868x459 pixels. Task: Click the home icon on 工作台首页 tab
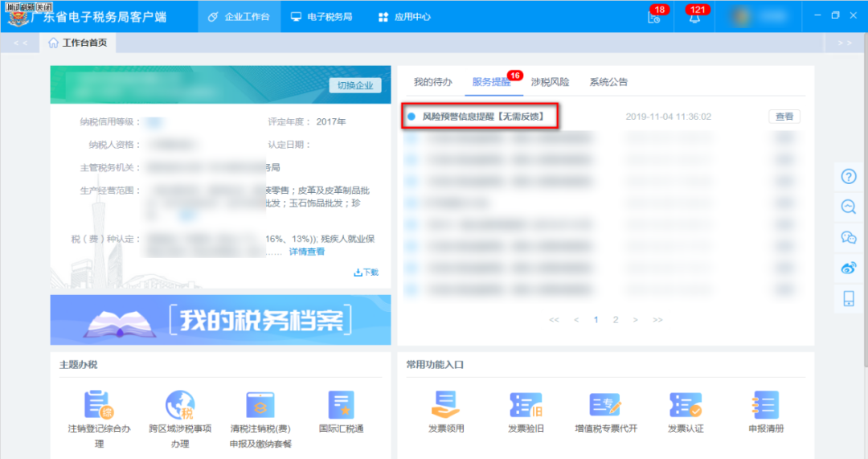pos(53,43)
